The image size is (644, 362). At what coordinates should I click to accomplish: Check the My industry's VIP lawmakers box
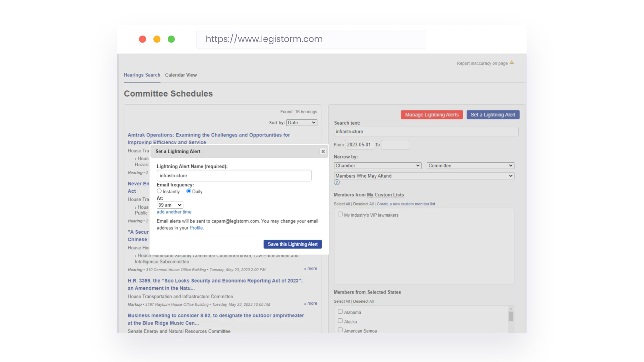tap(340, 214)
